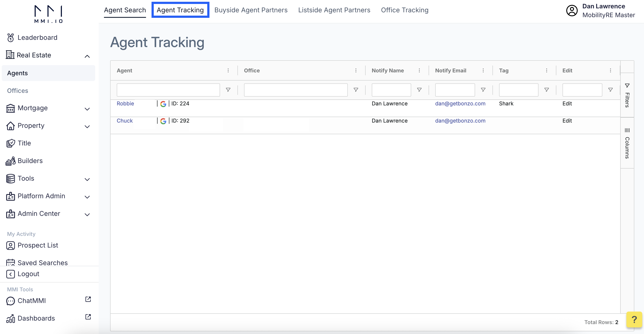The image size is (644, 334).
Task: Expand the Mortgage section chevron
Action: (87, 109)
